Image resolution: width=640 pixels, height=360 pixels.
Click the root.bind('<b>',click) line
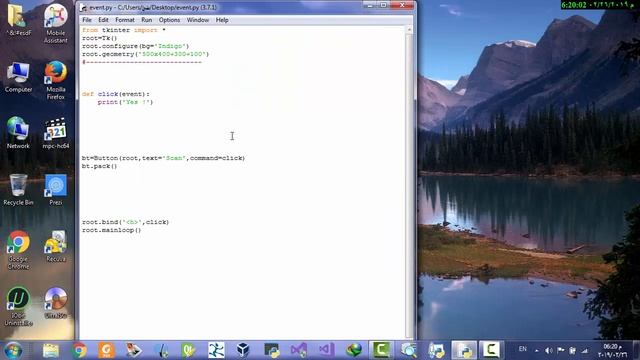[x=125, y=222]
